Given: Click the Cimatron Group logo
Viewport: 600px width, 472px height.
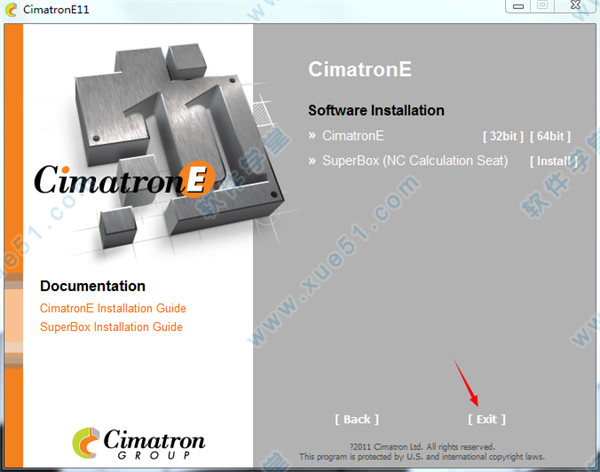Looking at the screenshot, I should pyautogui.click(x=139, y=443).
